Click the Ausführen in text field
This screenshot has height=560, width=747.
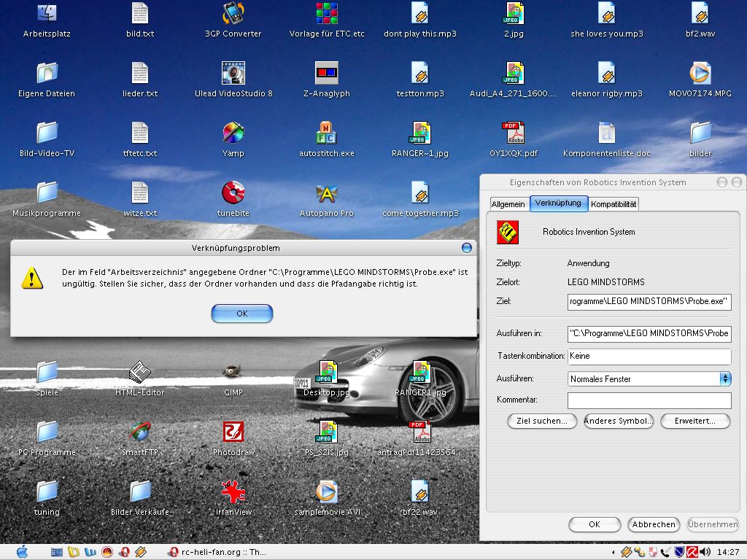point(649,333)
